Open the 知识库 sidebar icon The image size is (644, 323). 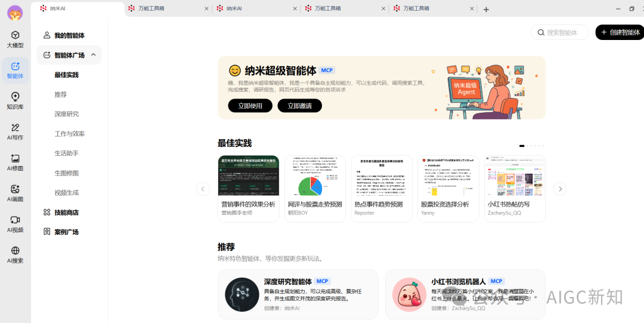coord(15,101)
